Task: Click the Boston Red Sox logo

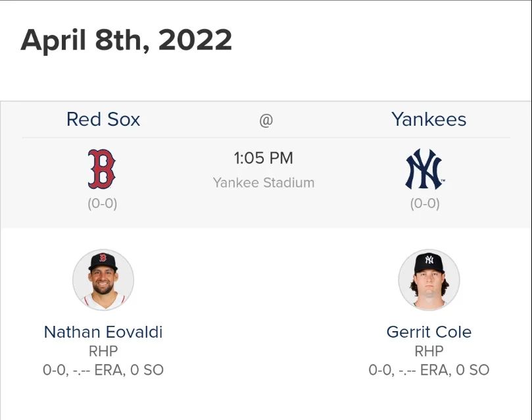Action: [102, 169]
